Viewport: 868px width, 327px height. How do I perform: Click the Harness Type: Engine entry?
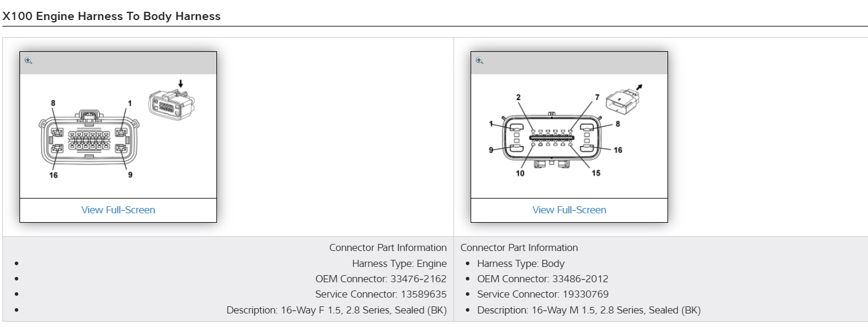[399, 263]
